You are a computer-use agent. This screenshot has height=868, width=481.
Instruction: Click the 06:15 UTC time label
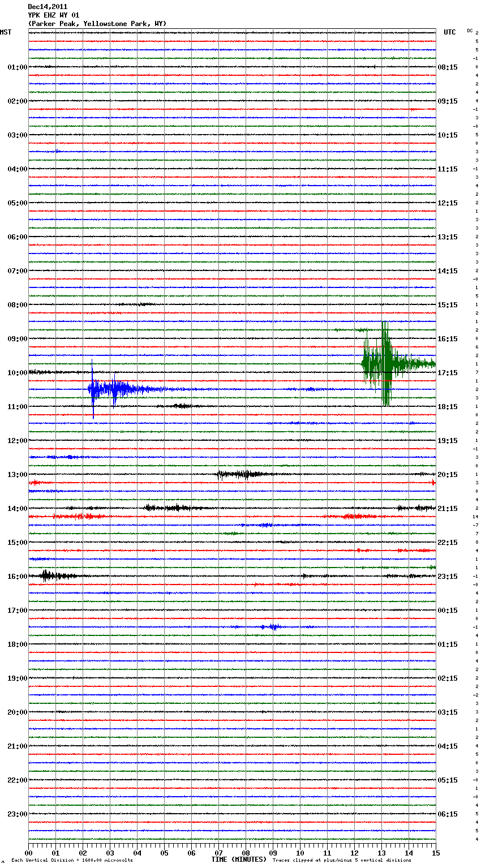click(x=448, y=814)
